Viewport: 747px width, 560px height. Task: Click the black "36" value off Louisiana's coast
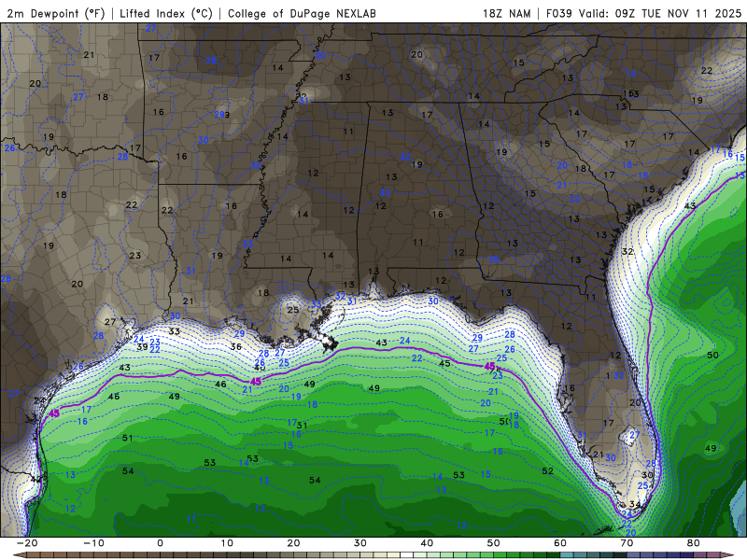click(236, 346)
